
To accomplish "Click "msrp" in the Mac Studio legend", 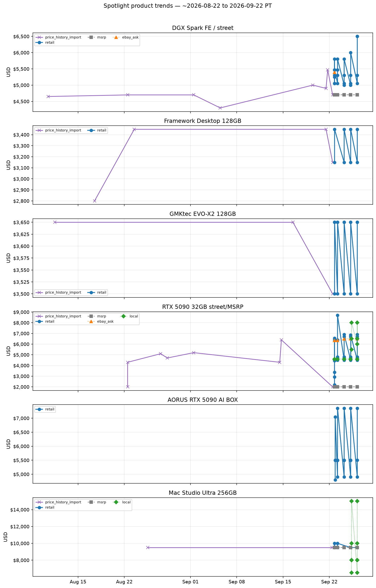I will 102,502.
